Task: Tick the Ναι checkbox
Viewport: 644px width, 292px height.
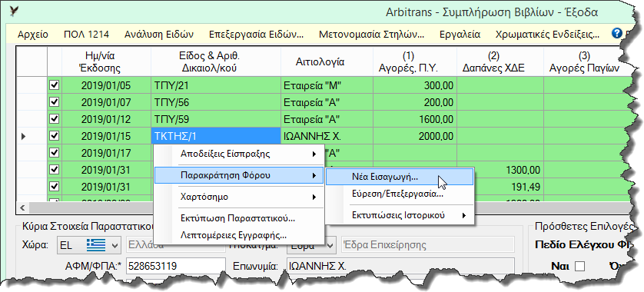Action: click(x=579, y=266)
